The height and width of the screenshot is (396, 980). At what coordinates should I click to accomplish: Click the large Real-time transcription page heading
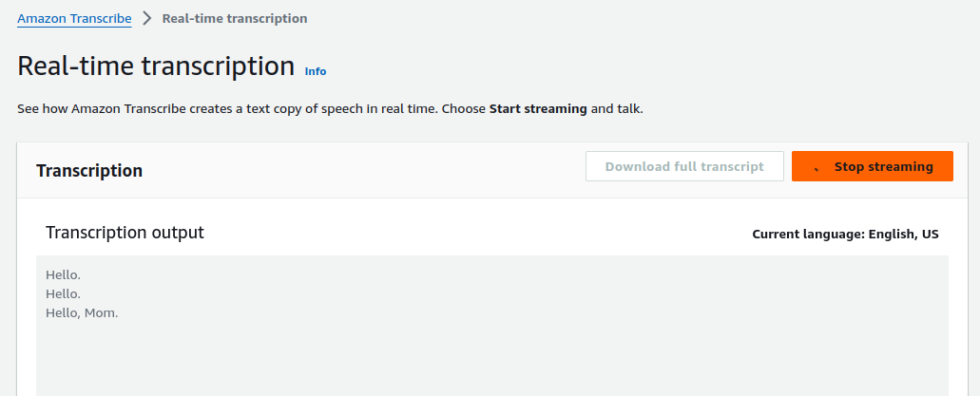[156, 66]
